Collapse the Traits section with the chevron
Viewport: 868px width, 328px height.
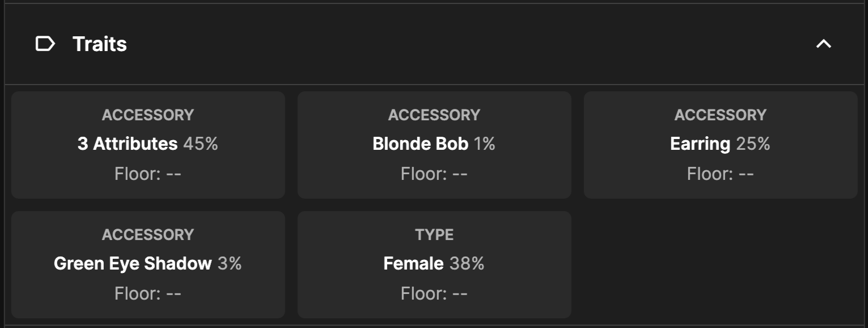tap(823, 44)
